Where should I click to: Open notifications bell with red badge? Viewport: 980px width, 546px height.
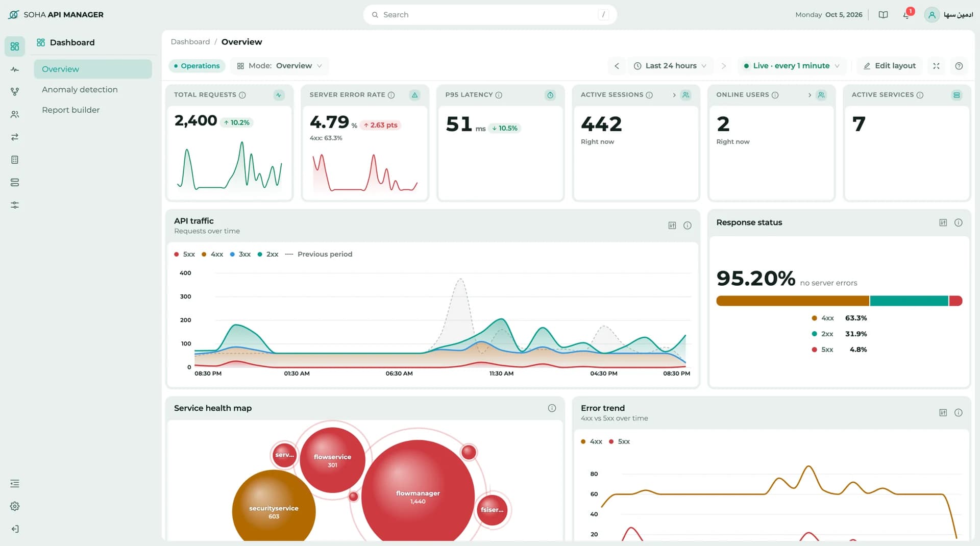tap(906, 15)
